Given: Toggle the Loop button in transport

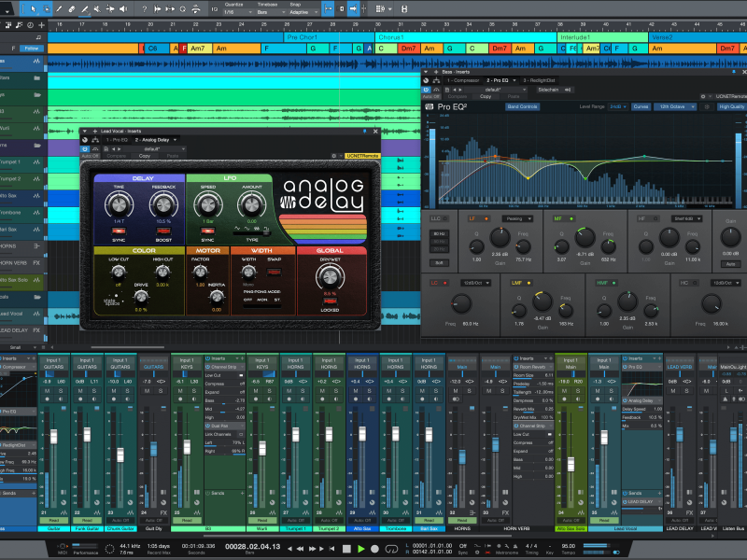Looking at the screenshot, I should pyautogui.click(x=391, y=549).
